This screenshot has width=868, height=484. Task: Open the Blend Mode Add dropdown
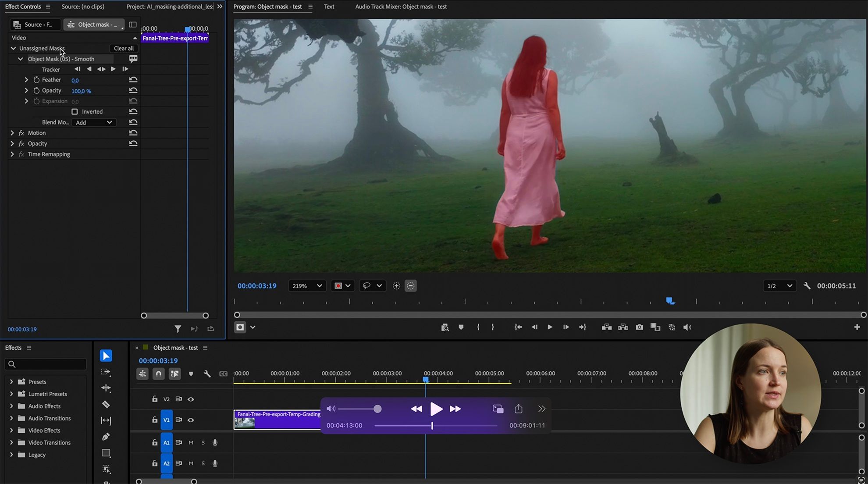94,122
